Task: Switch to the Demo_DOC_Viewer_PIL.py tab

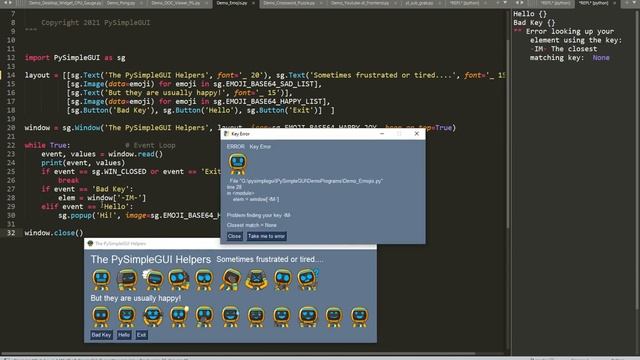Action: click(176, 3)
